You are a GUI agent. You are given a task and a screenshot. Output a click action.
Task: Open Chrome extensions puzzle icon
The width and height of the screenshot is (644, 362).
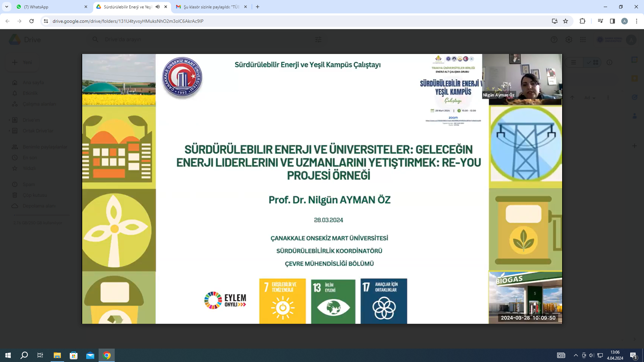(x=582, y=21)
